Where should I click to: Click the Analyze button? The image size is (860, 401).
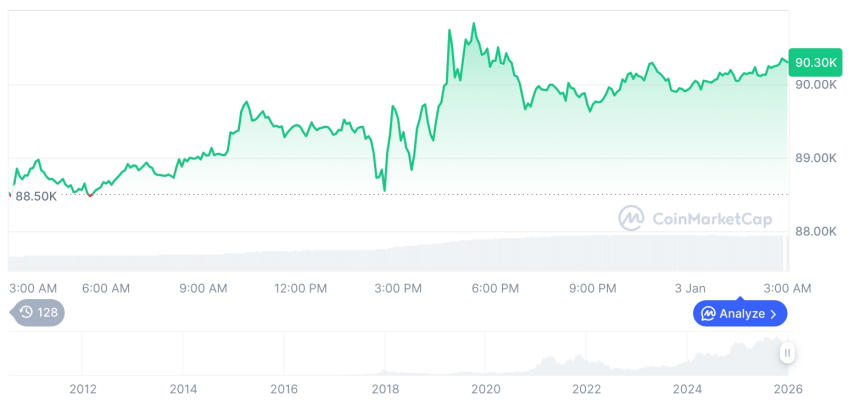[740, 313]
